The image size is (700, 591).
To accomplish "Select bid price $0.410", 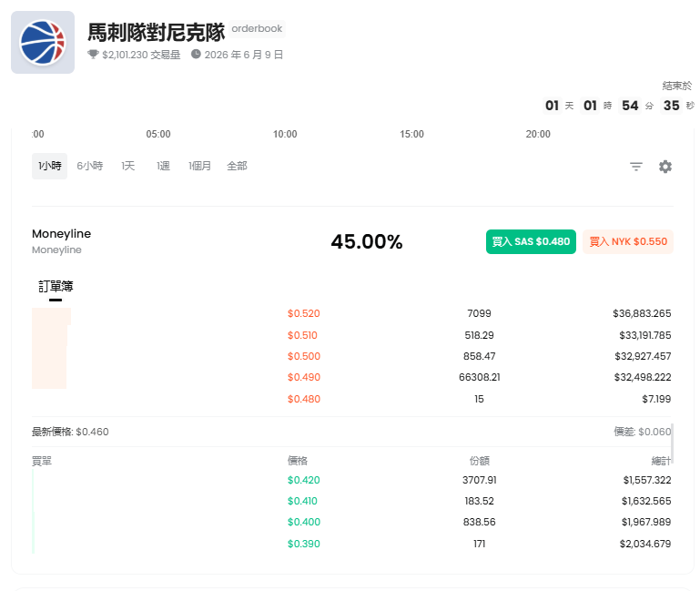I will point(302,501).
